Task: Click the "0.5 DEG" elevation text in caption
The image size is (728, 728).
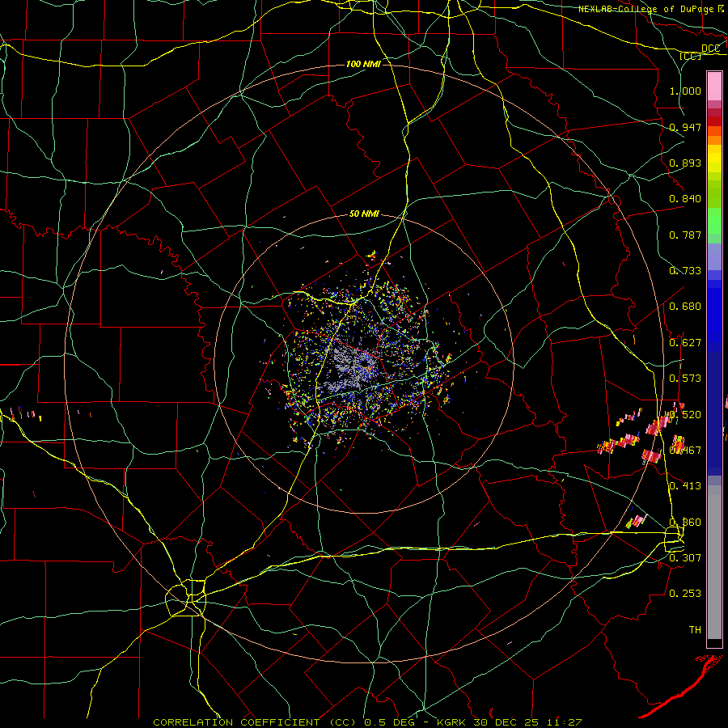Action: 389,722
